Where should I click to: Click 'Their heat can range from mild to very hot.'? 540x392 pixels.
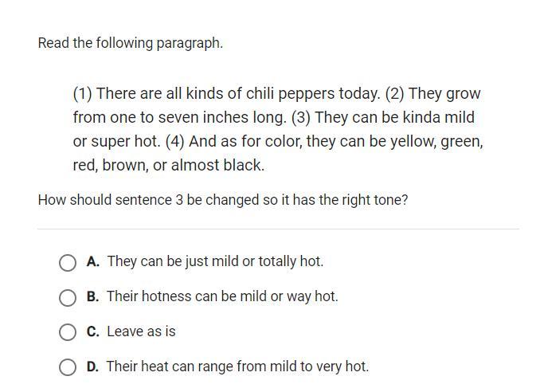tap(237, 367)
